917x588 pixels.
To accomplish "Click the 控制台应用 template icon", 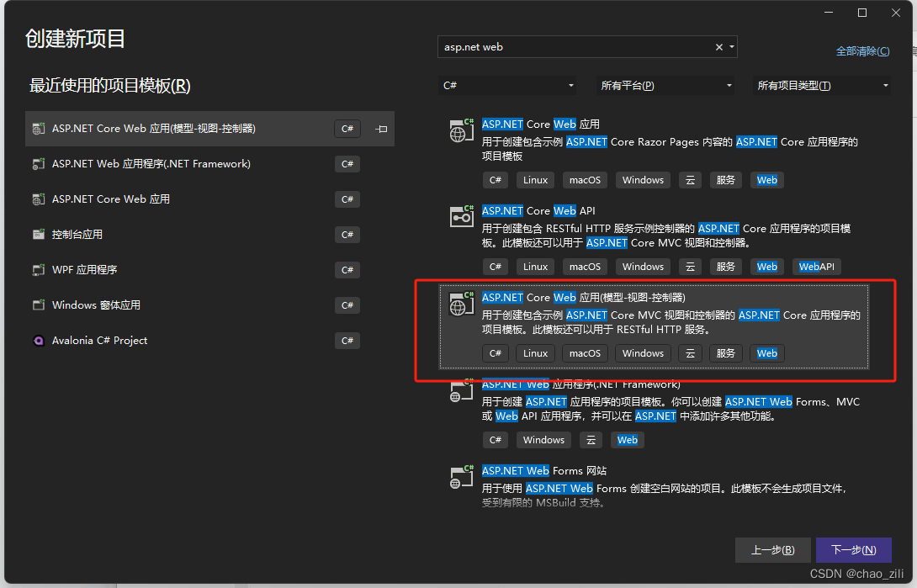I will click(x=39, y=235).
